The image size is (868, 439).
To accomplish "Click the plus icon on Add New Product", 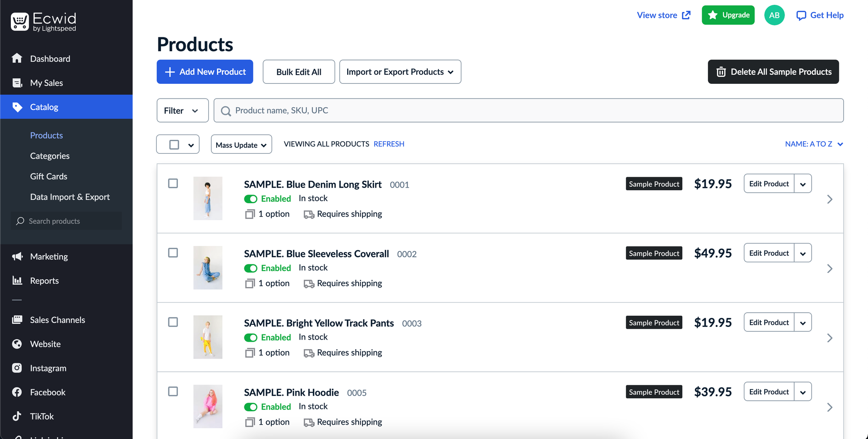I will tap(170, 72).
